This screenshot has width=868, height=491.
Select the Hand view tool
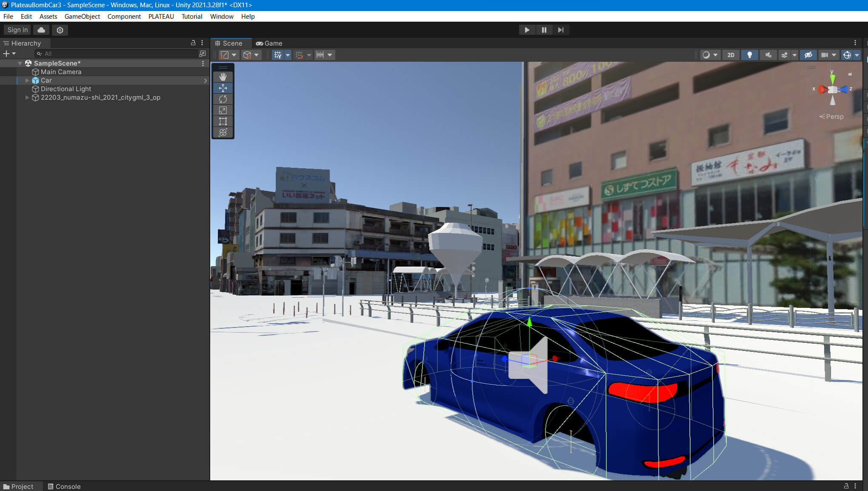[x=223, y=77]
